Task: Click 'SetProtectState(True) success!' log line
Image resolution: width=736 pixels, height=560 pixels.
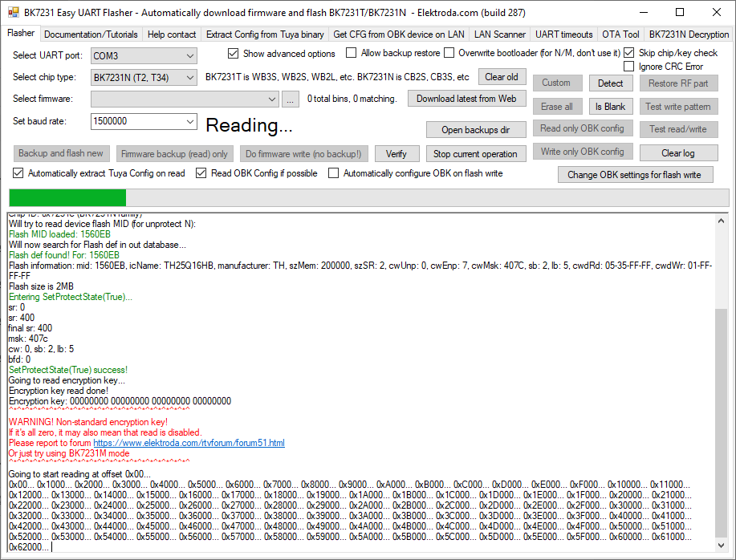Action: pos(68,370)
